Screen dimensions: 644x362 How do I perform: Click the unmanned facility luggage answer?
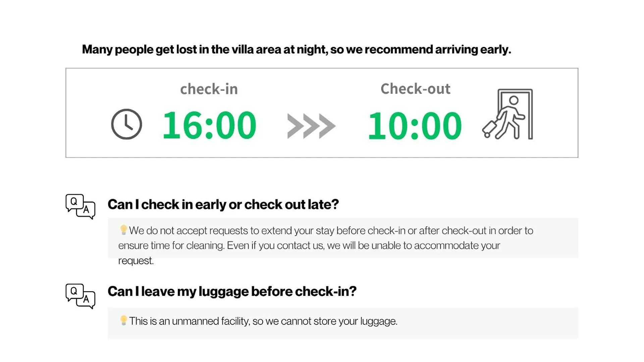[263, 321]
